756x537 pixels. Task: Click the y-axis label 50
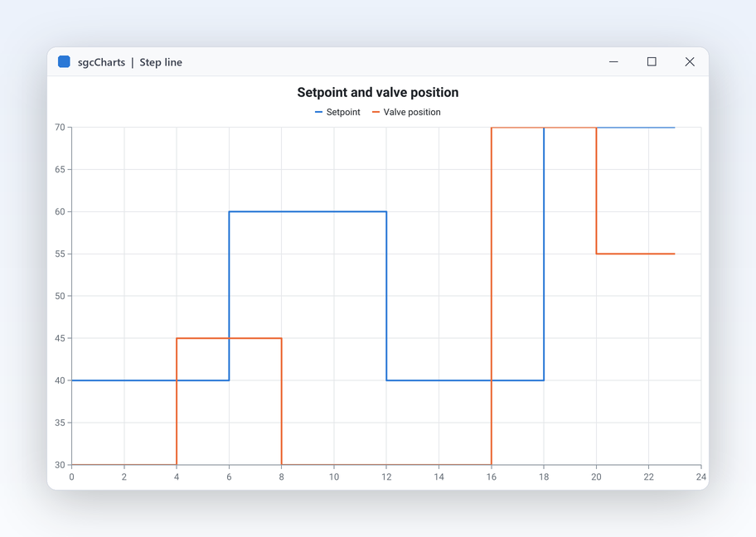tap(60, 296)
